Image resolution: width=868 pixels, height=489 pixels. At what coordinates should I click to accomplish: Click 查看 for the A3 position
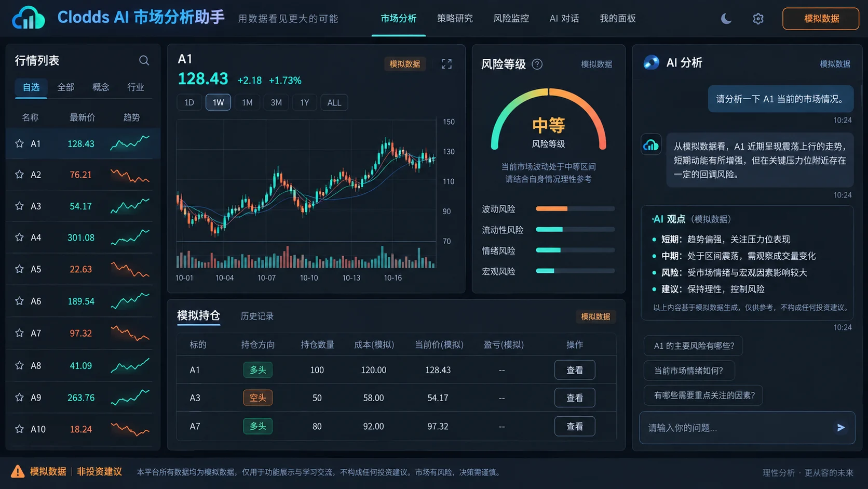tap(575, 398)
